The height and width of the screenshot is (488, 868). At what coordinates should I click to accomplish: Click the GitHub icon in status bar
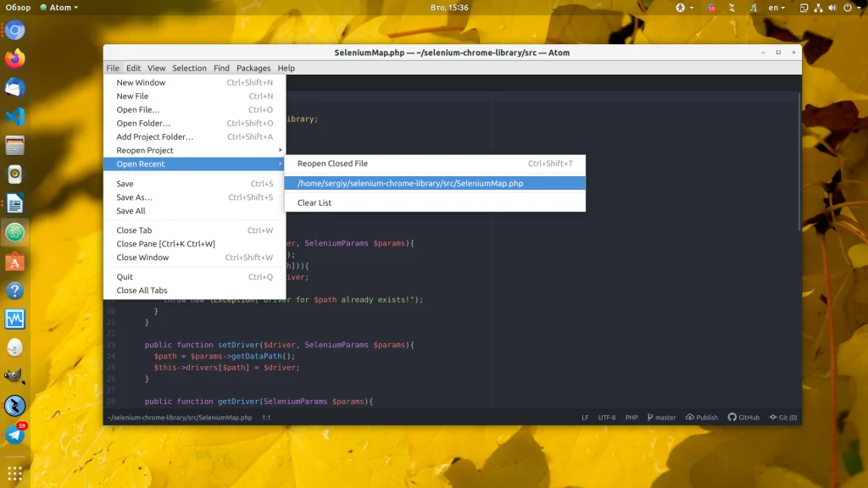coord(732,418)
